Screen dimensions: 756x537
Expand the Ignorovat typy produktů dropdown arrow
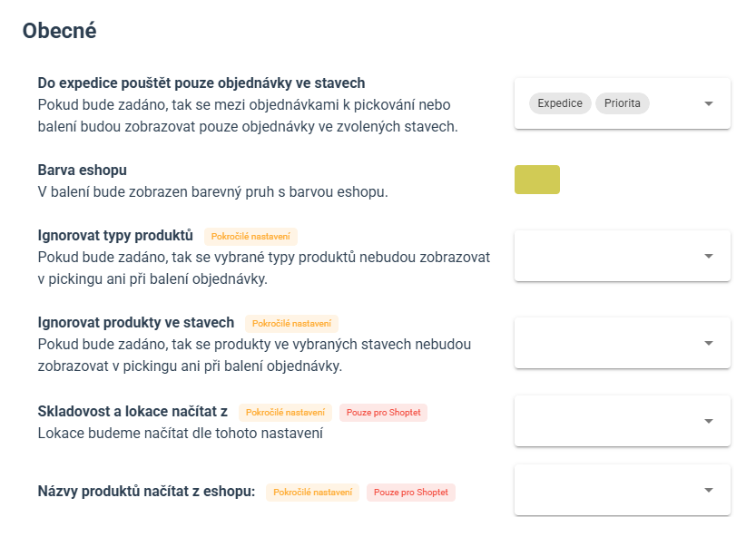[708, 256]
